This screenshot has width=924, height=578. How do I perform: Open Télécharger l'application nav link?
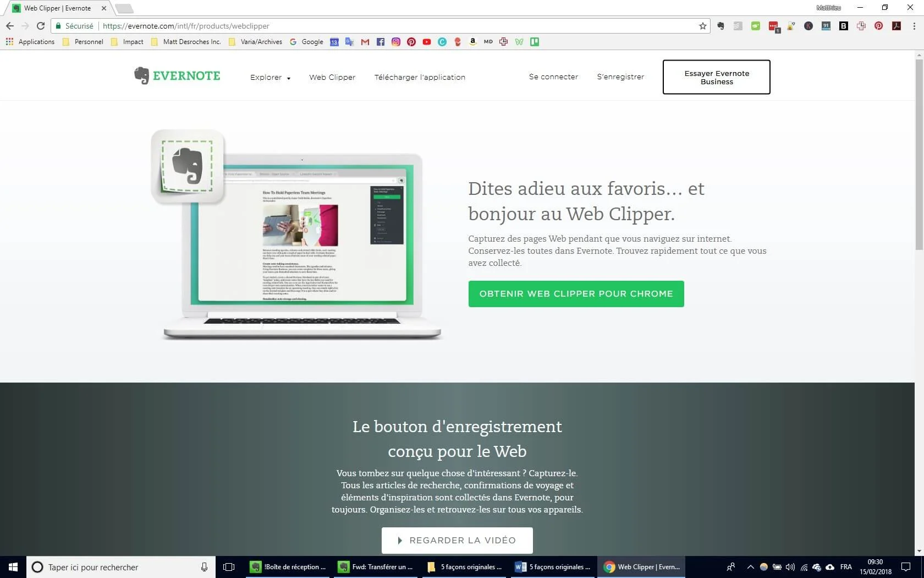tap(420, 78)
